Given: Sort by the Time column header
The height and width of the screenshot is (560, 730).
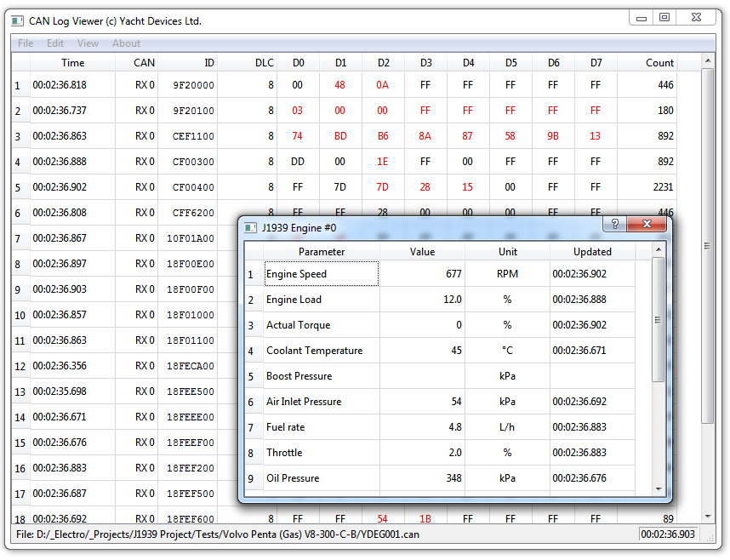Looking at the screenshot, I should coord(73,63).
